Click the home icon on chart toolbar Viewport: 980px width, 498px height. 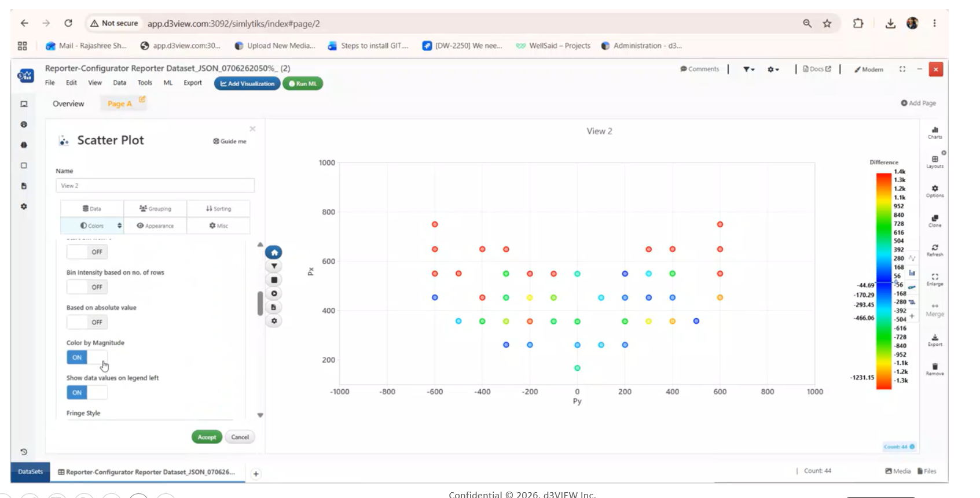point(274,253)
